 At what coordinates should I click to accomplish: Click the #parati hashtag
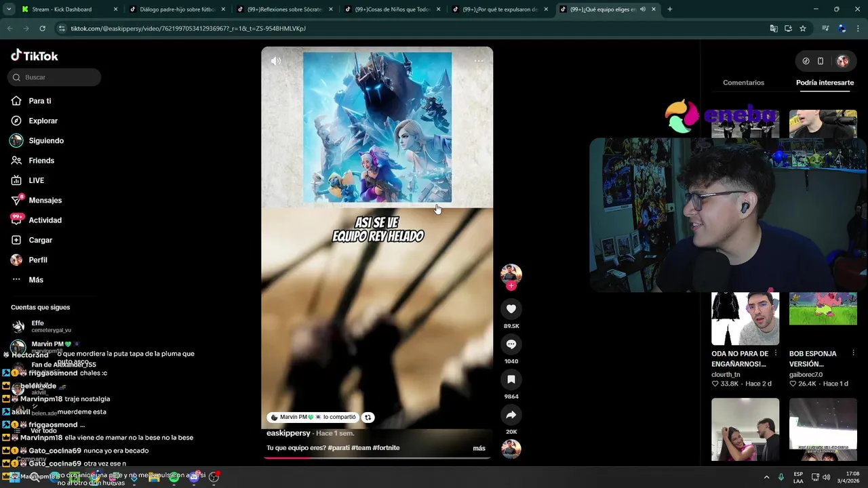pyautogui.click(x=338, y=448)
